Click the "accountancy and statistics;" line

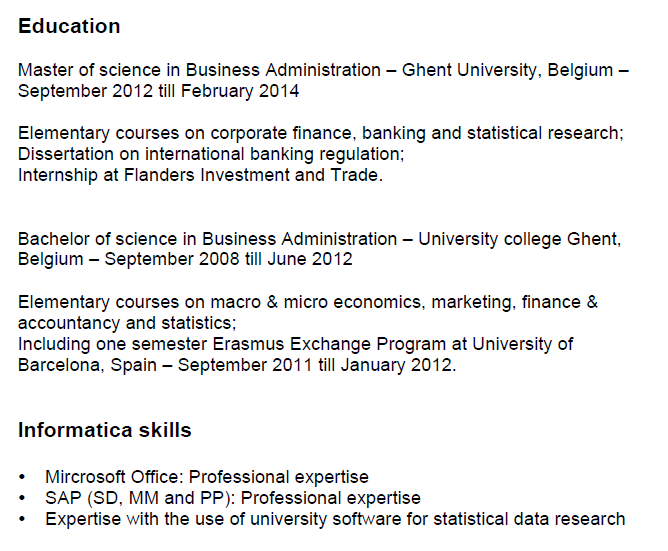(x=127, y=323)
